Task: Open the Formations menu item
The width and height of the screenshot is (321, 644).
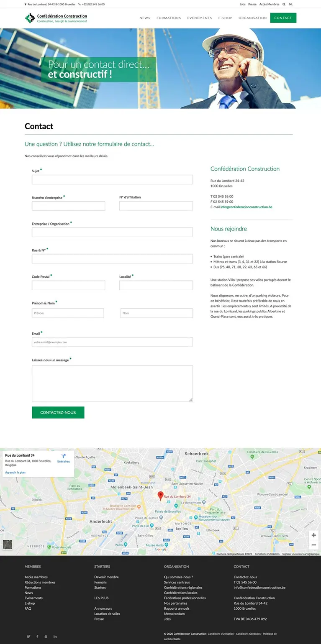Action: click(169, 18)
